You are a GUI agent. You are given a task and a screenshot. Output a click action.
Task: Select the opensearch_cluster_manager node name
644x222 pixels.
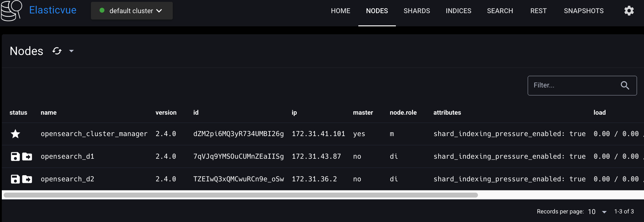pyautogui.click(x=94, y=134)
